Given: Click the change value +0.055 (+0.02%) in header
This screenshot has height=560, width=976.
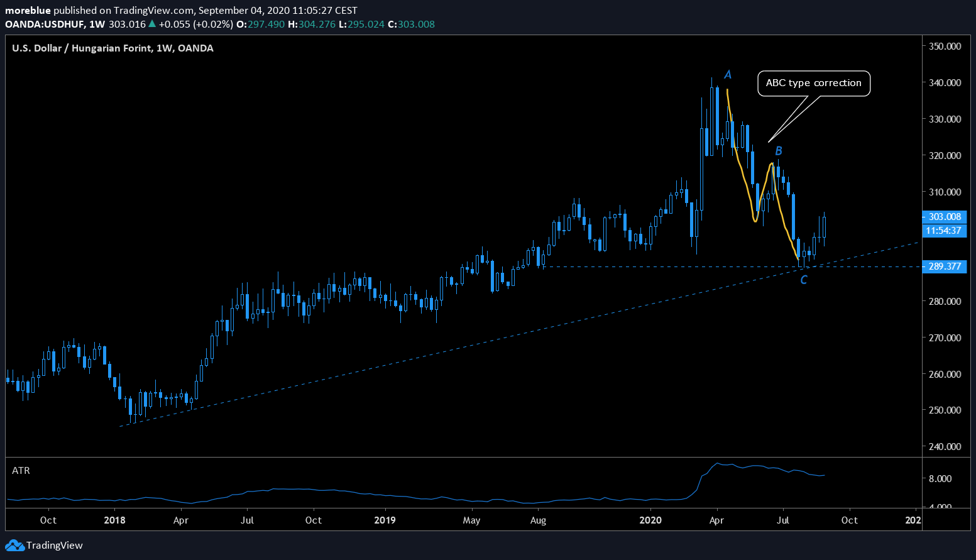Looking at the screenshot, I should point(195,25).
